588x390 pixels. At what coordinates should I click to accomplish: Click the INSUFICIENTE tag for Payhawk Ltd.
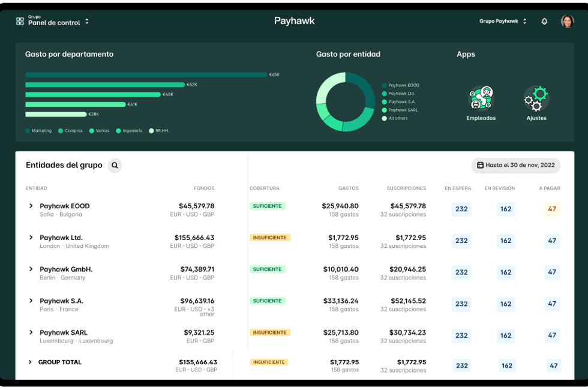[x=269, y=238]
